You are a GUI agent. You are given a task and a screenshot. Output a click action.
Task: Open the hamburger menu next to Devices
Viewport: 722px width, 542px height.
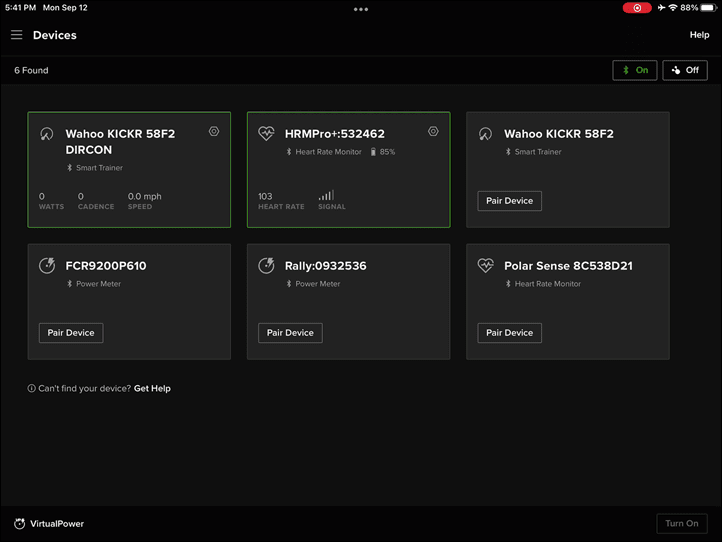click(17, 35)
